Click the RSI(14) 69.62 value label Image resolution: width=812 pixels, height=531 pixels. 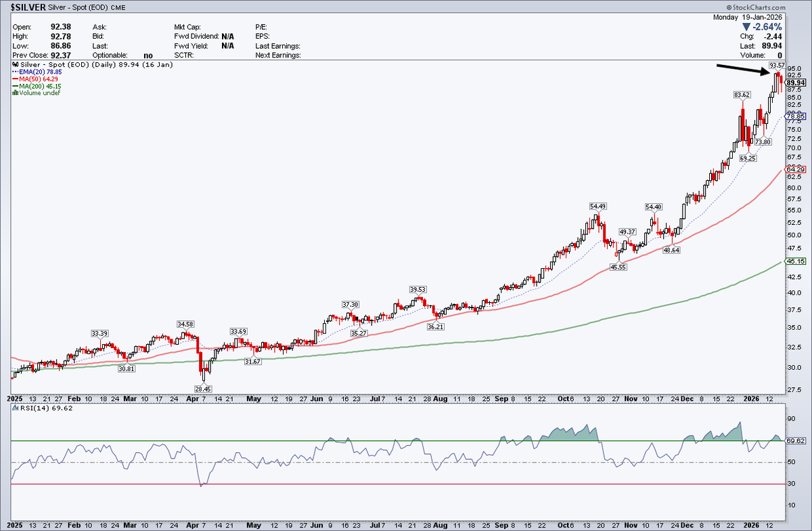[46, 407]
